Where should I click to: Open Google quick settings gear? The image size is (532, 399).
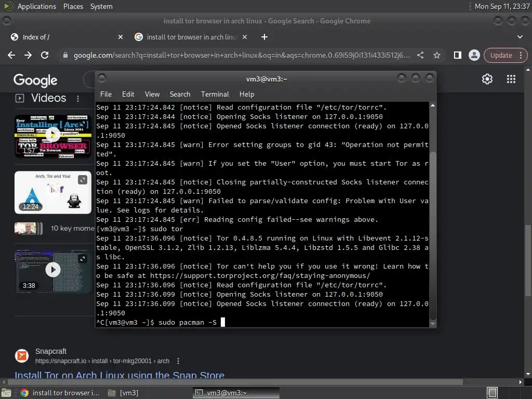(x=487, y=79)
